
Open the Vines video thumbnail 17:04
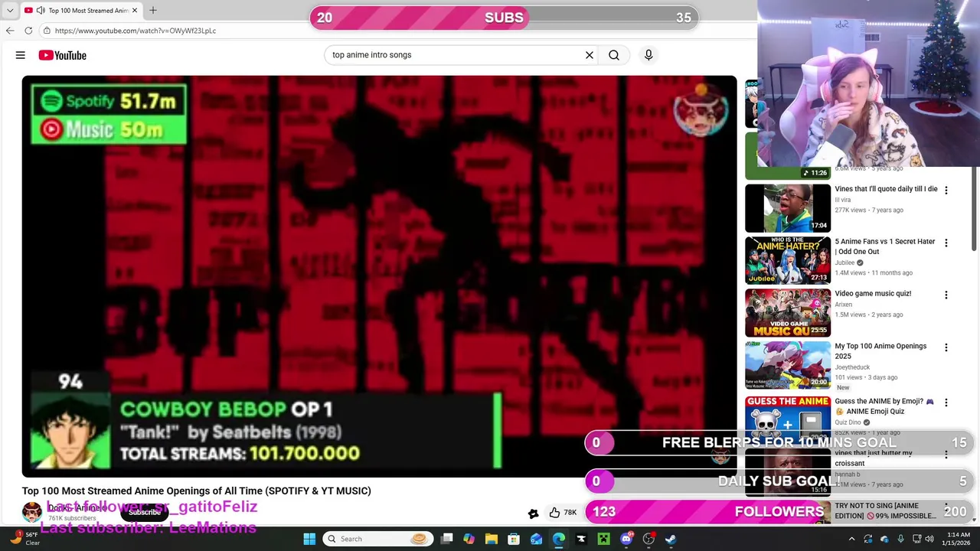[x=788, y=208]
